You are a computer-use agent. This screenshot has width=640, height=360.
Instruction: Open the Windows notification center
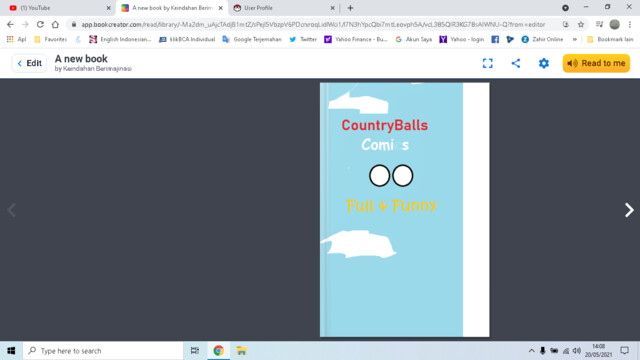[x=624, y=351]
